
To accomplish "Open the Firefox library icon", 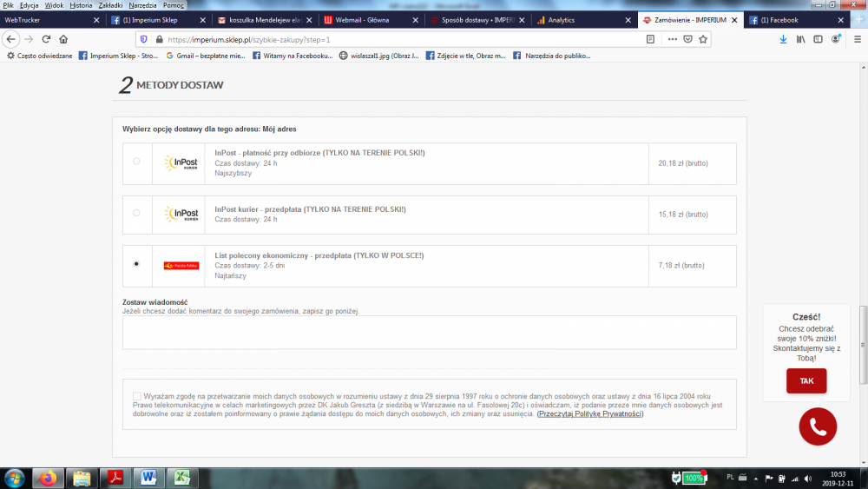I will pos(800,39).
